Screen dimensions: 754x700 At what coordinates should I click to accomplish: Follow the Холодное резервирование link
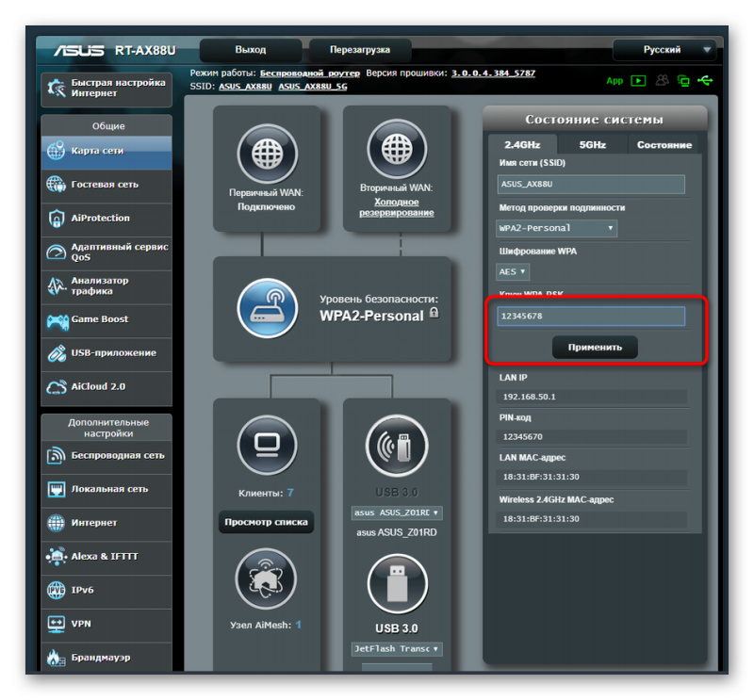pos(397,207)
